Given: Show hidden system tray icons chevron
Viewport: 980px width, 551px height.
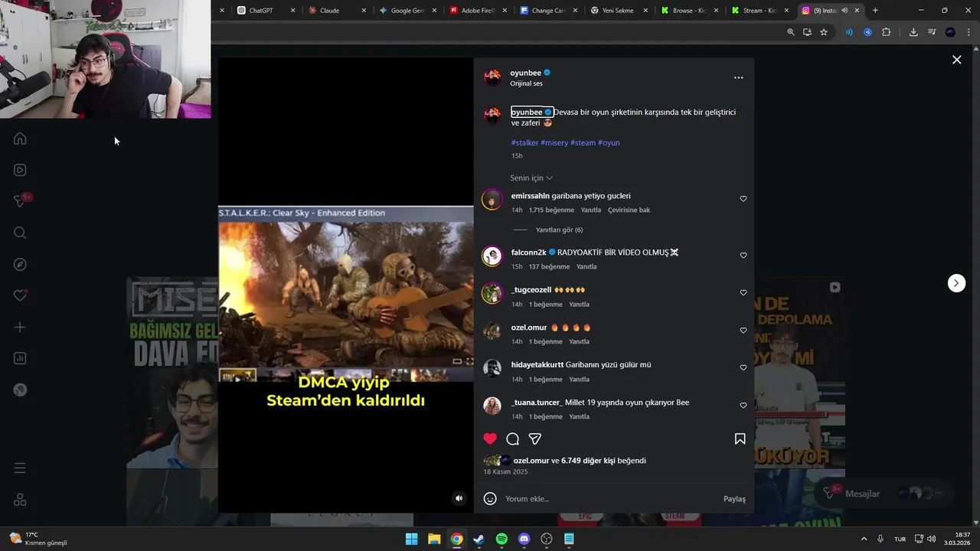Looking at the screenshot, I should tap(864, 539).
